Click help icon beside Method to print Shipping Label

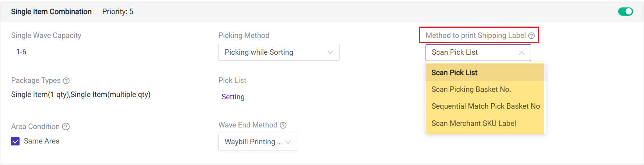531,36
